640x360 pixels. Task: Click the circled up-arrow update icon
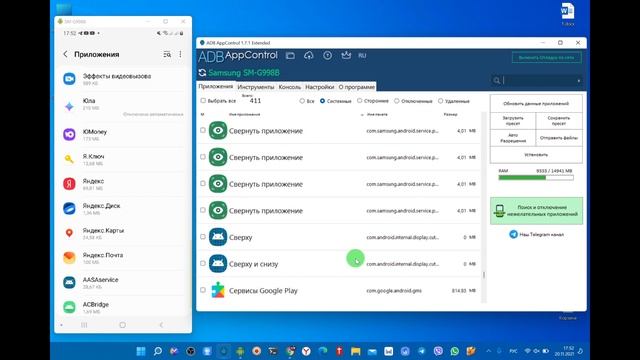(x=327, y=56)
